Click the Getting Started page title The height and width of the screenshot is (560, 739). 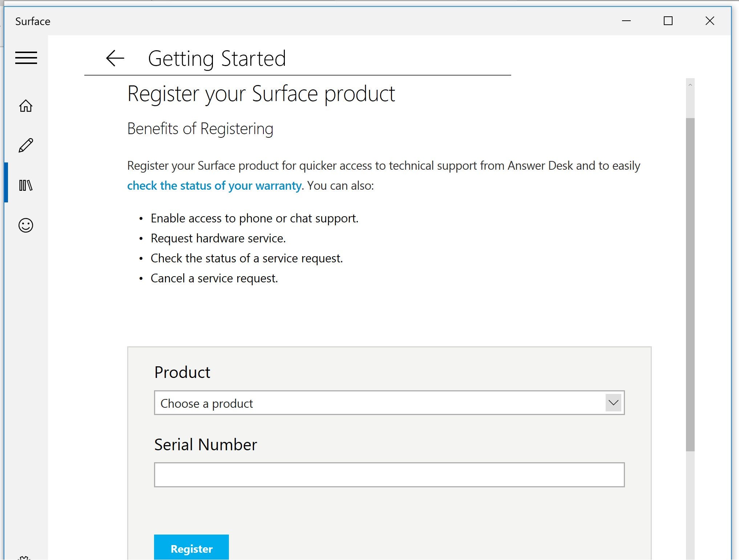click(217, 59)
